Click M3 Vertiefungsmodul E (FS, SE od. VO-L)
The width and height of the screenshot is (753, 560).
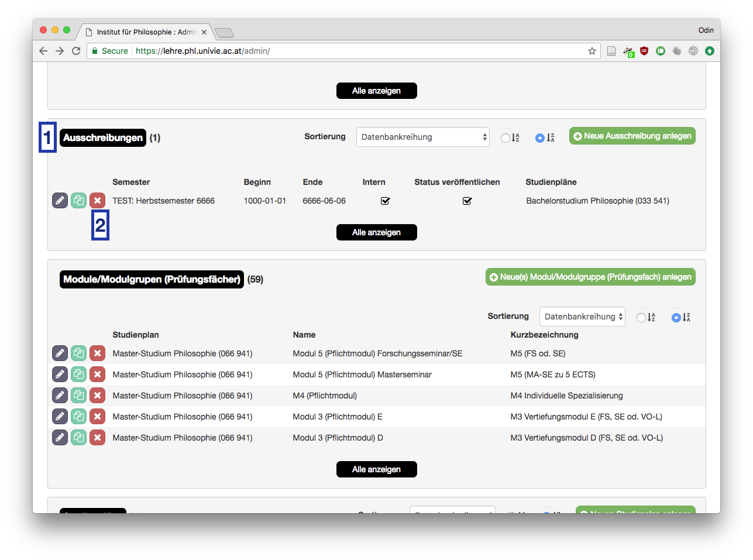pyautogui.click(x=586, y=417)
